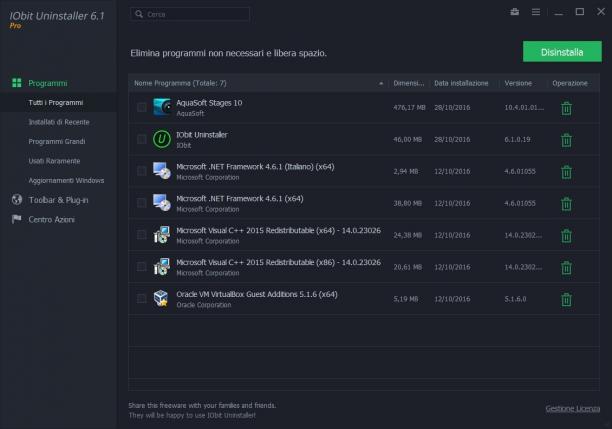Click the green Disinstalla button
The height and width of the screenshot is (429, 612).
point(562,52)
